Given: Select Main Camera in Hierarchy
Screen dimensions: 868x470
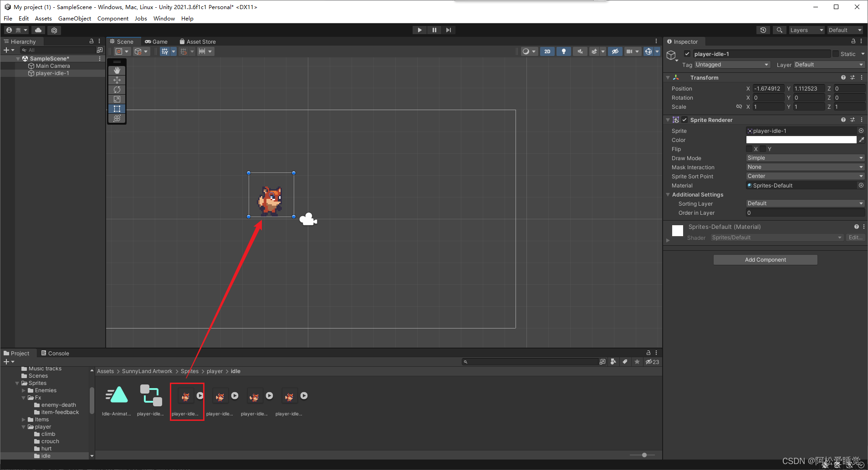Looking at the screenshot, I should pyautogui.click(x=53, y=66).
